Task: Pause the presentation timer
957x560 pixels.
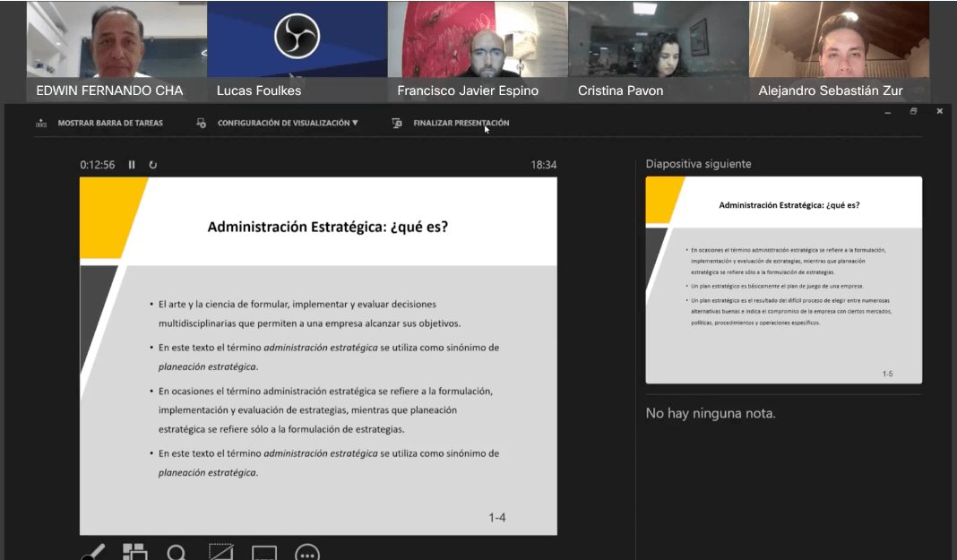Action: tap(130, 164)
